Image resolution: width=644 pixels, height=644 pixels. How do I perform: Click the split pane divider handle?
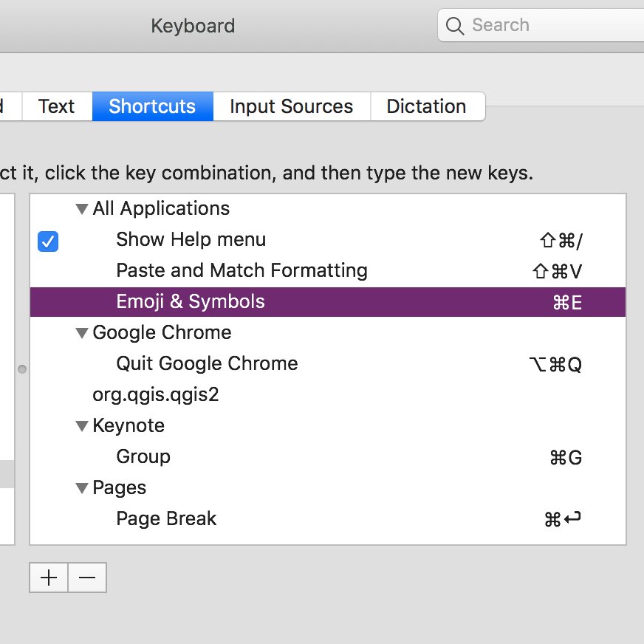point(22,369)
